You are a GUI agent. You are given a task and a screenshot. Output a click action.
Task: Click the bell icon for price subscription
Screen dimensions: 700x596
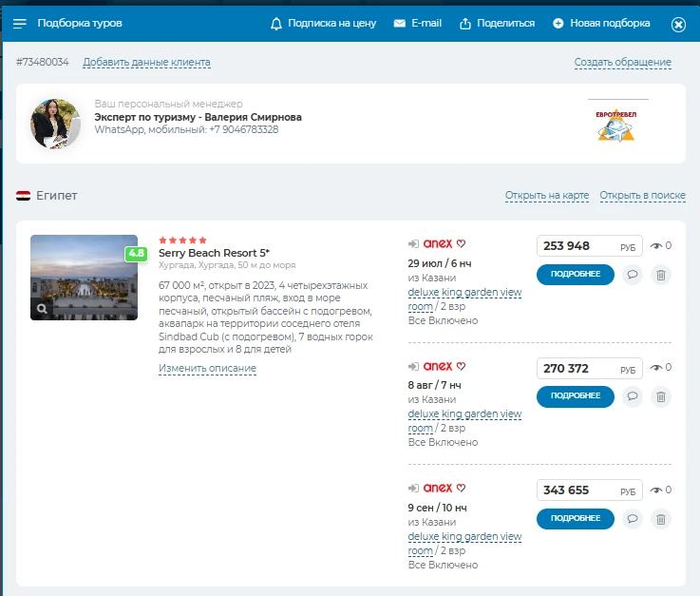[x=276, y=24]
